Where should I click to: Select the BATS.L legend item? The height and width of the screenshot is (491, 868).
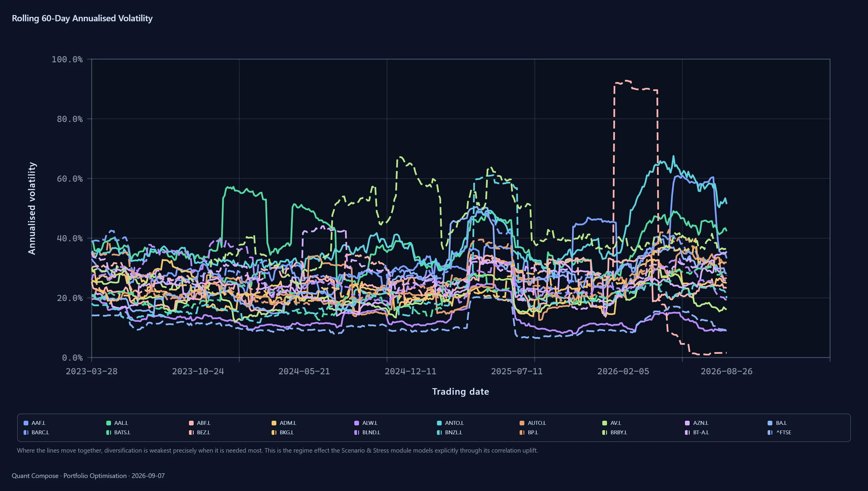click(x=118, y=432)
